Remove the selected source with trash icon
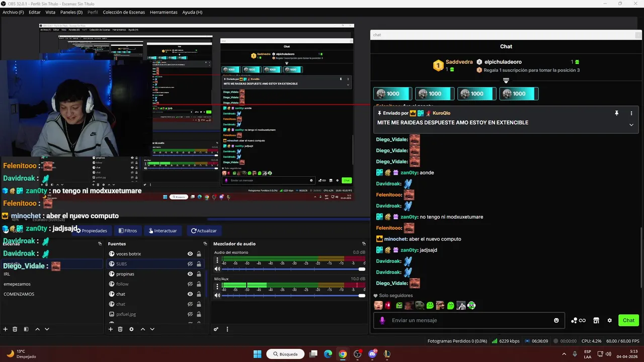644x362 pixels. [120, 329]
